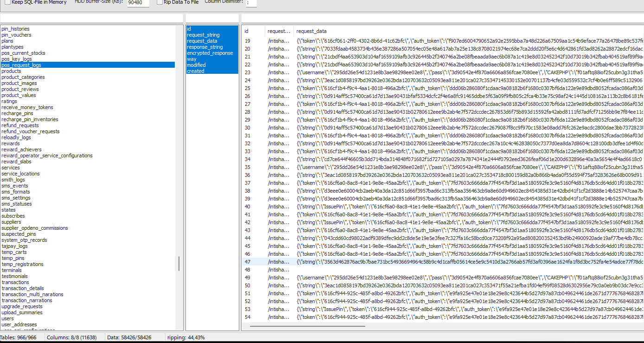Select the modified column entry
The height and width of the screenshot is (343, 644).
tap(212, 65)
